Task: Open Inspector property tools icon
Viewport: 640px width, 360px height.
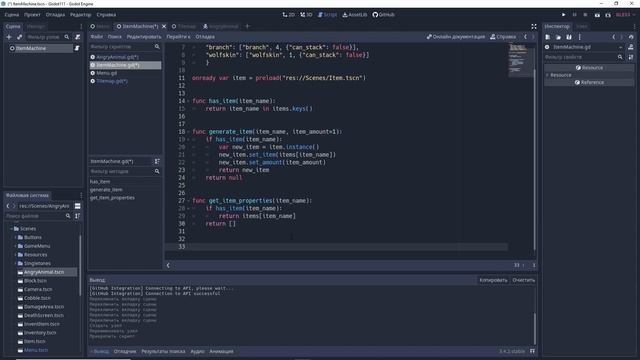Action: (x=631, y=57)
